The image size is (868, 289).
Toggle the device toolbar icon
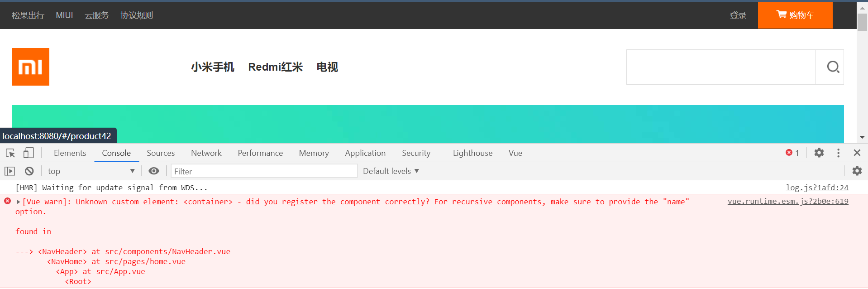[x=29, y=153]
